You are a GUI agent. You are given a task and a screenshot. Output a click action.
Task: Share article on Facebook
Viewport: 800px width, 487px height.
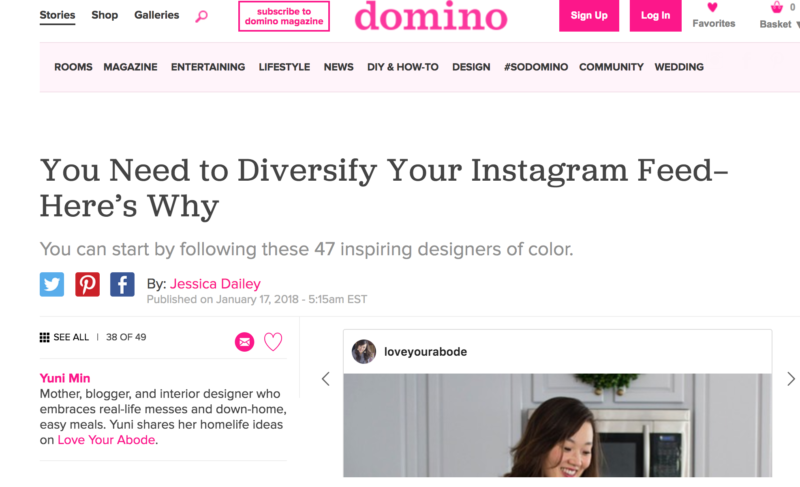(122, 284)
